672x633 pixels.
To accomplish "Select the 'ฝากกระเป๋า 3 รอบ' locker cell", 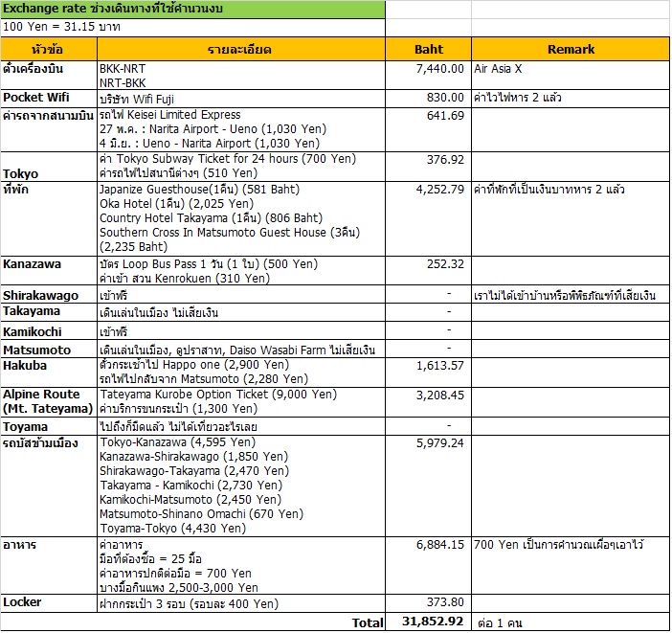I will coord(241,603).
